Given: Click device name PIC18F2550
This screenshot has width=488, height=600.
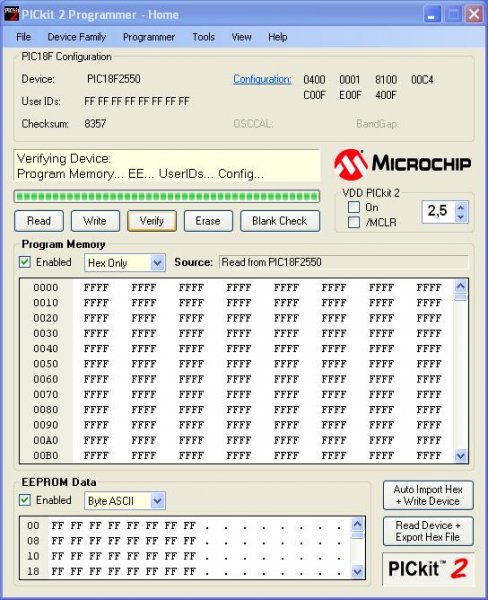Looking at the screenshot, I should (x=114, y=79).
